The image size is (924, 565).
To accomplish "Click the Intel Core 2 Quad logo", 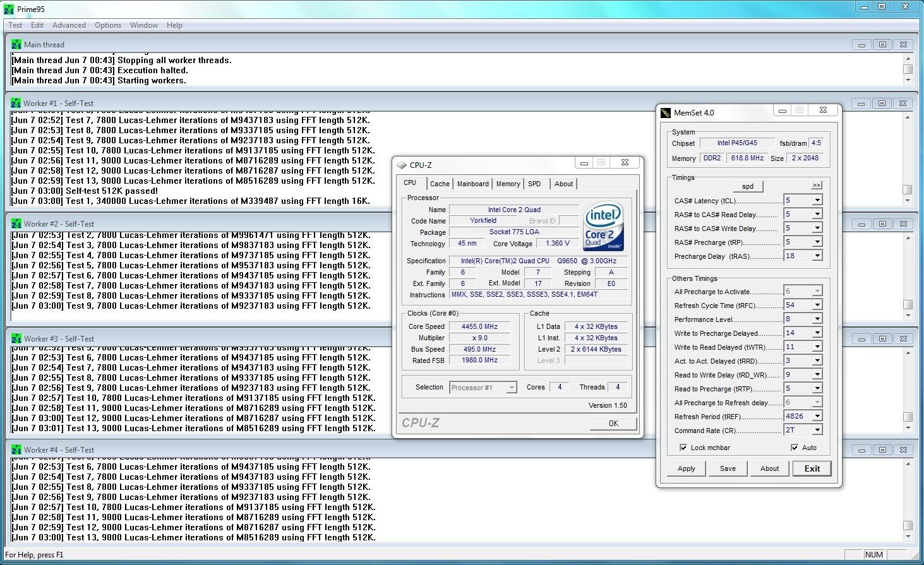I will [603, 226].
